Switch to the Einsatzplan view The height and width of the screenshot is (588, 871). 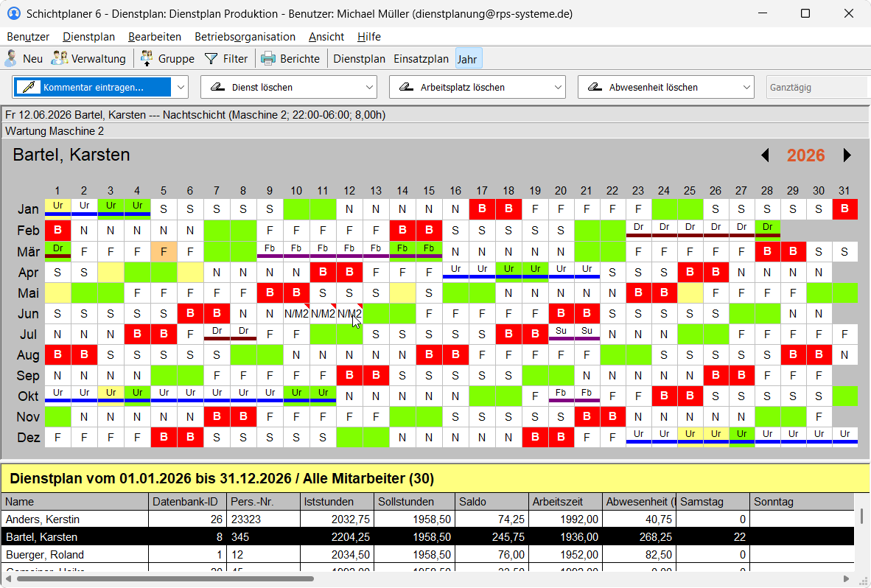pos(421,59)
